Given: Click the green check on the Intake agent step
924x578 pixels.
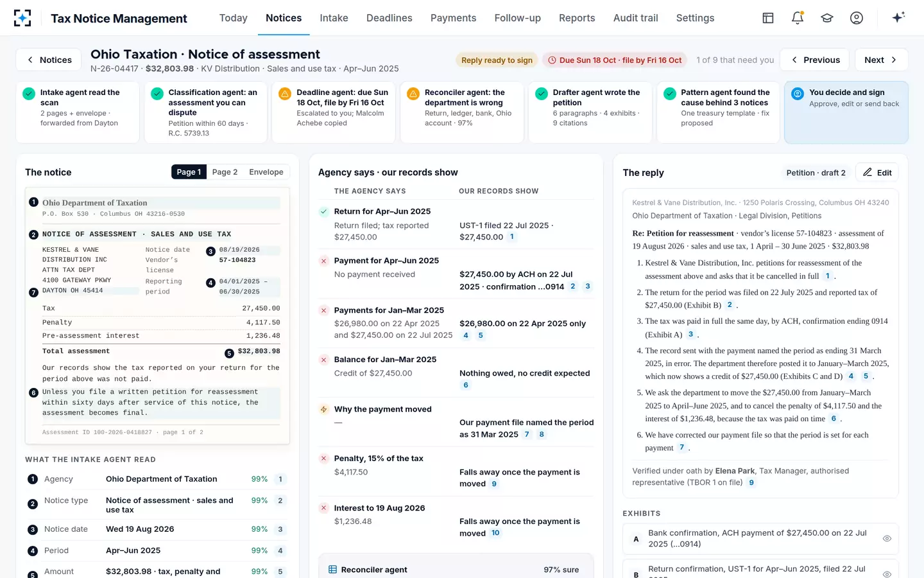Looking at the screenshot, I should click(x=29, y=94).
